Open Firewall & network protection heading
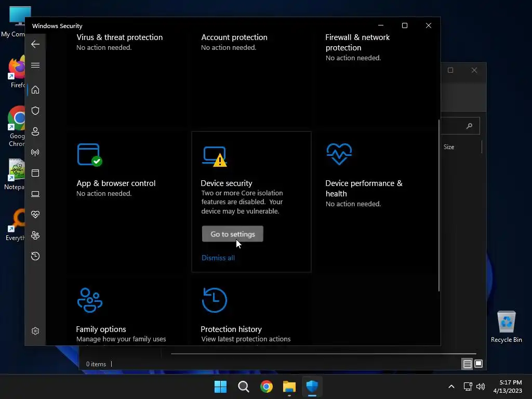The height and width of the screenshot is (399, 532). tap(357, 43)
